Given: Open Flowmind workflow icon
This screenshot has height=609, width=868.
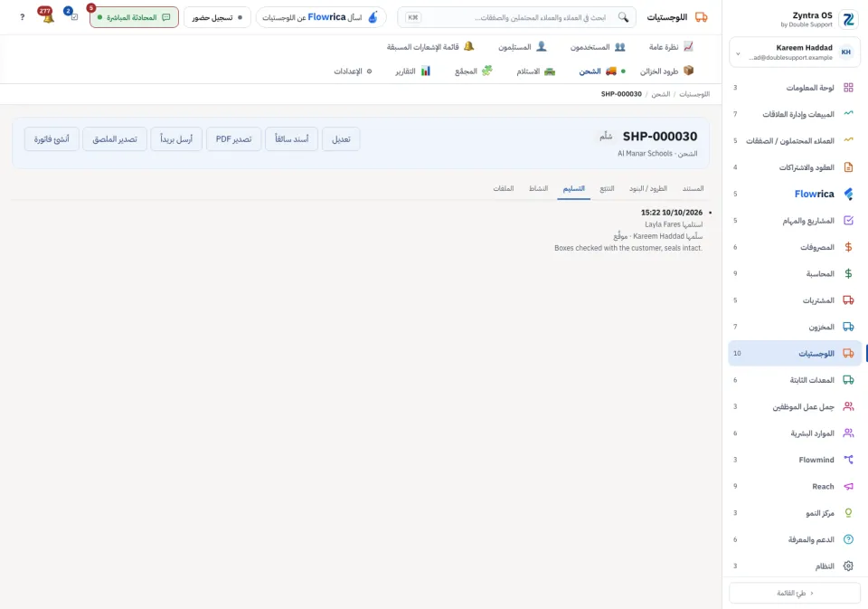Looking at the screenshot, I should click(848, 460).
